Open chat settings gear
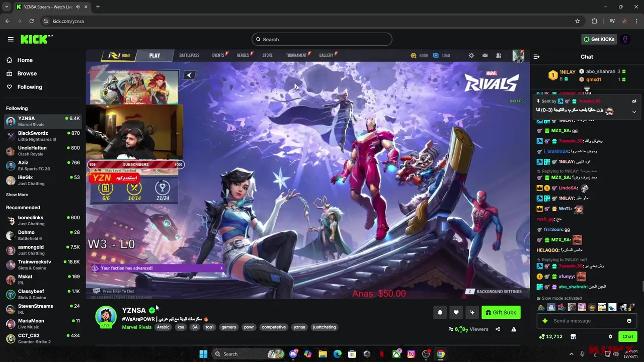 click(610, 336)
